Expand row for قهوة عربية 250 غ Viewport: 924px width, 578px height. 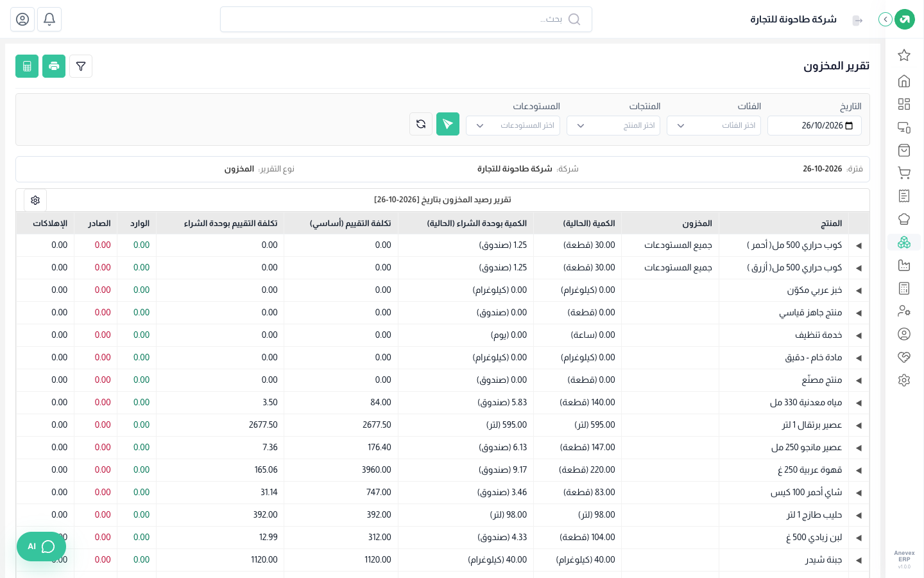(x=859, y=471)
